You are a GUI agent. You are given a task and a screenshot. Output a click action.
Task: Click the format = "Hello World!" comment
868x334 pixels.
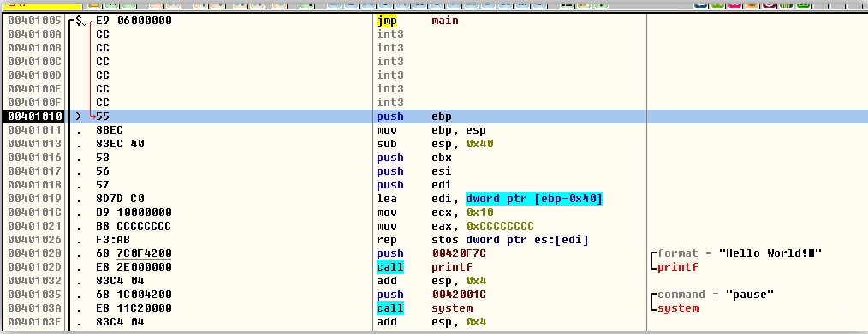coord(740,253)
